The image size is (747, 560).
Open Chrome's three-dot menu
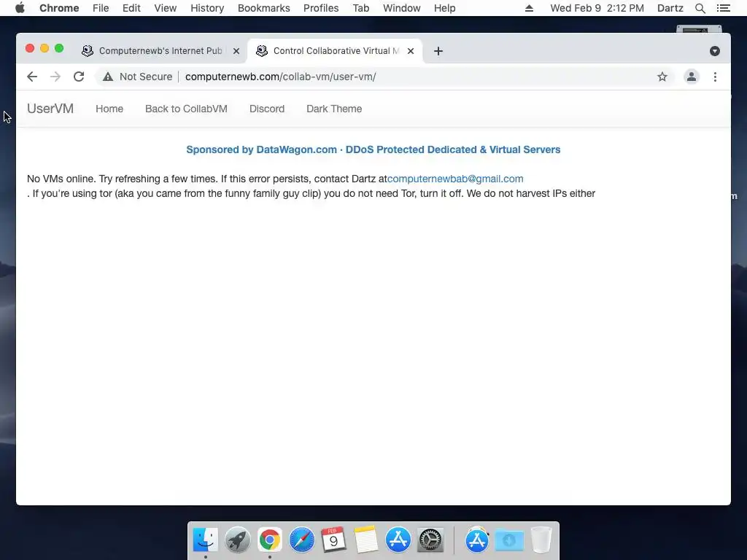[715, 77]
